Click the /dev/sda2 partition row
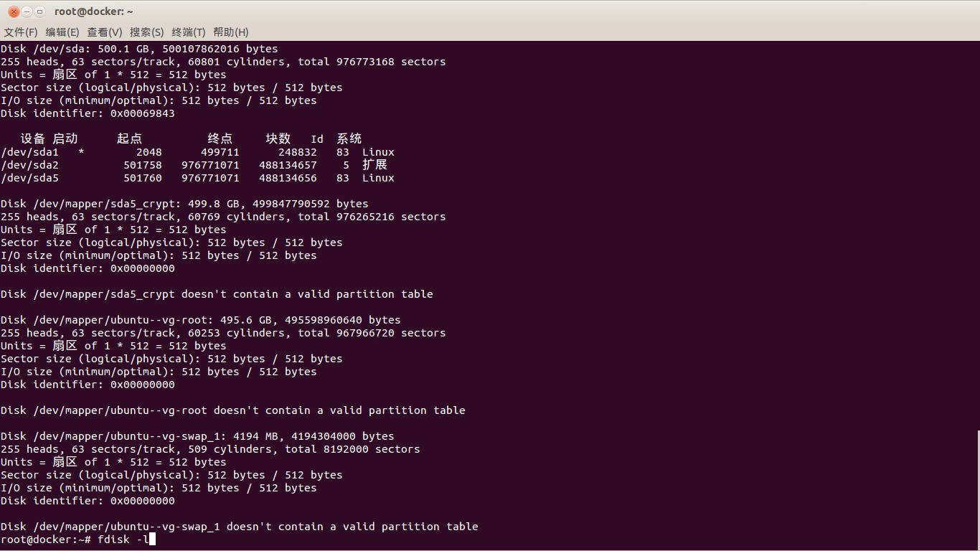 point(194,165)
